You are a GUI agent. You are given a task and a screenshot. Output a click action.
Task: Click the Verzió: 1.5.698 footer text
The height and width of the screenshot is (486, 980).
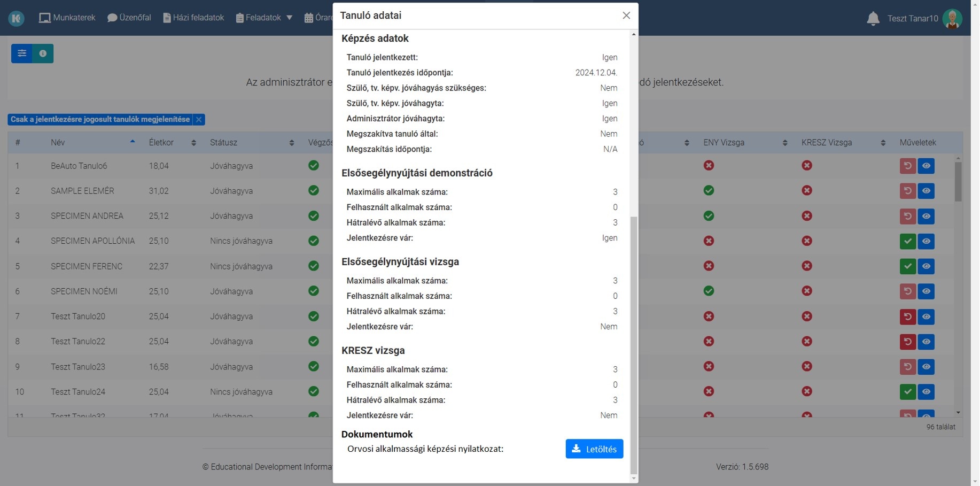[x=742, y=467]
